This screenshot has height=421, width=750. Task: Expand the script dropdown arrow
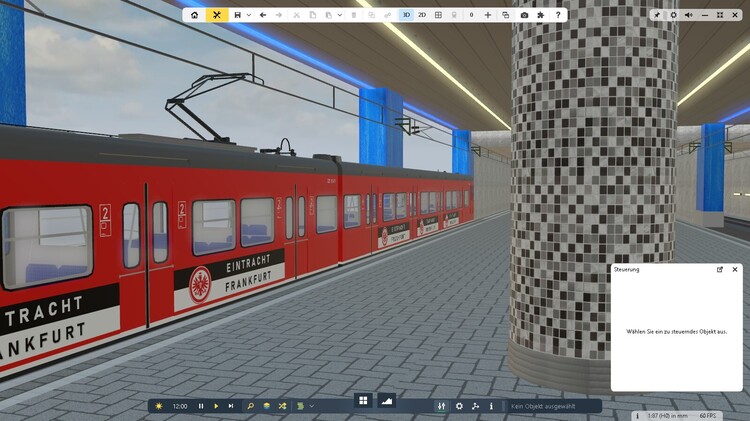(x=312, y=406)
